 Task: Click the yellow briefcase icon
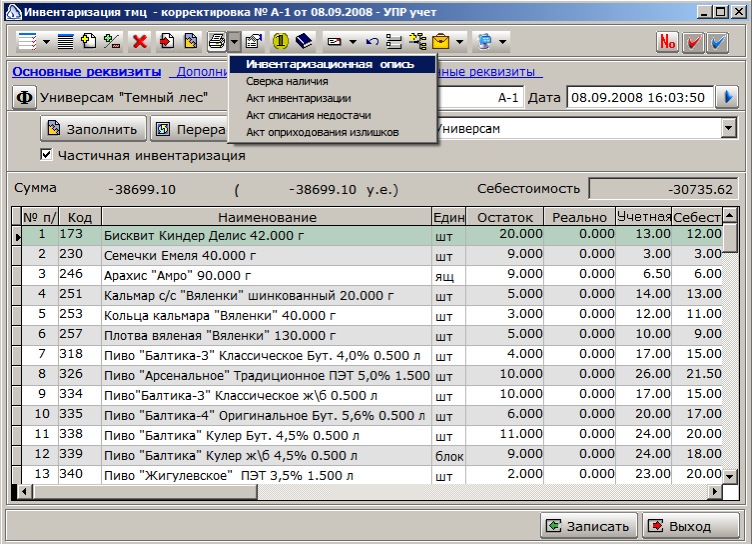coord(441,42)
